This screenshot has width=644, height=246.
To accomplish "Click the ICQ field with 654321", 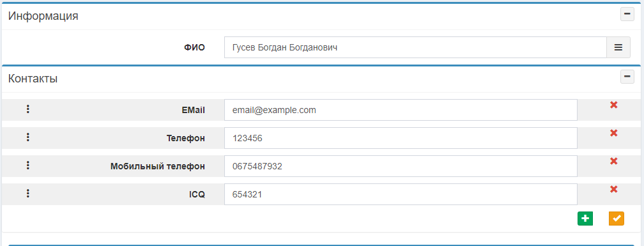I will coord(401,194).
